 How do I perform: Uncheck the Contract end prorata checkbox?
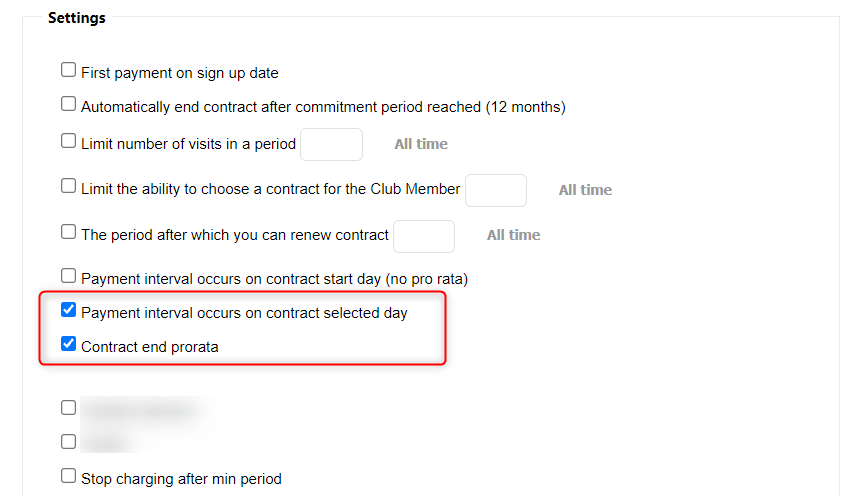pos(68,345)
